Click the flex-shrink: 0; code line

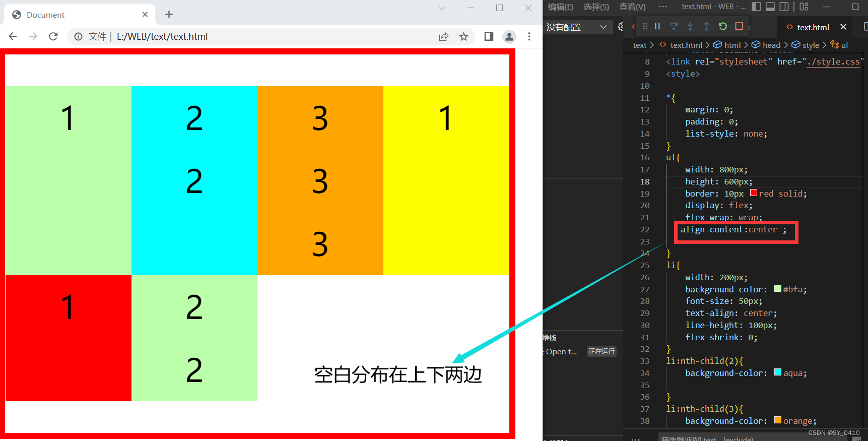click(721, 337)
